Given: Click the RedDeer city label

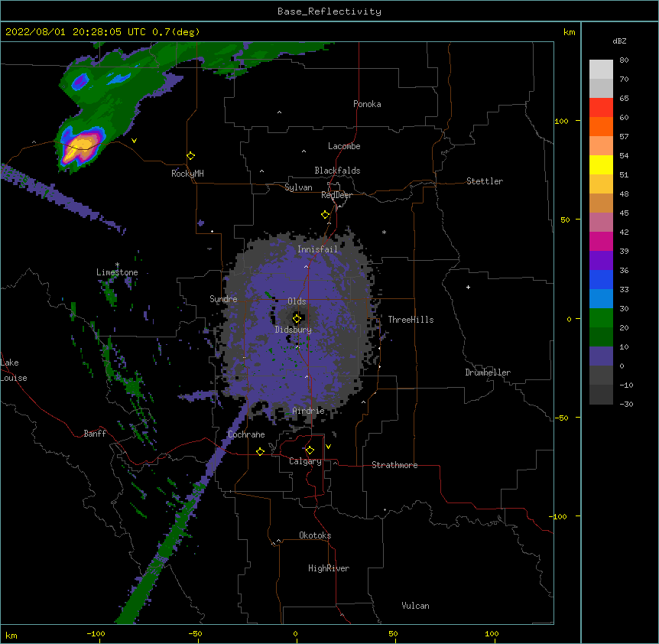Looking at the screenshot, I should [x=336, y=195].
